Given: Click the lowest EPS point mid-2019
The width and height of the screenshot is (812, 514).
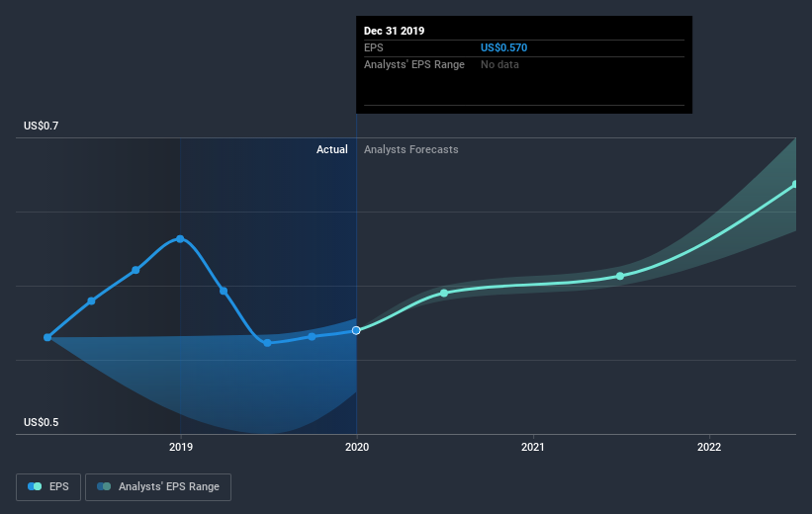Looking at the screenshot, I should tap(267, 343).
